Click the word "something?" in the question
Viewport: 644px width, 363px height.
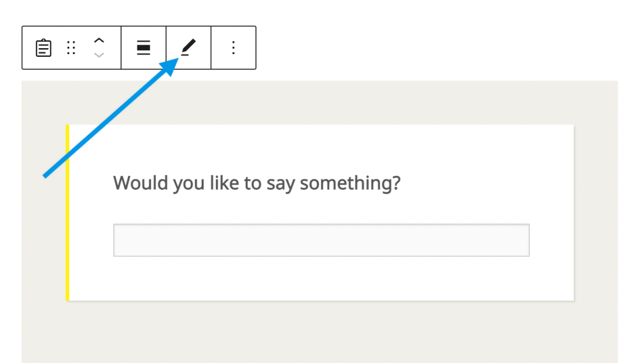click(x=350, y=183)
